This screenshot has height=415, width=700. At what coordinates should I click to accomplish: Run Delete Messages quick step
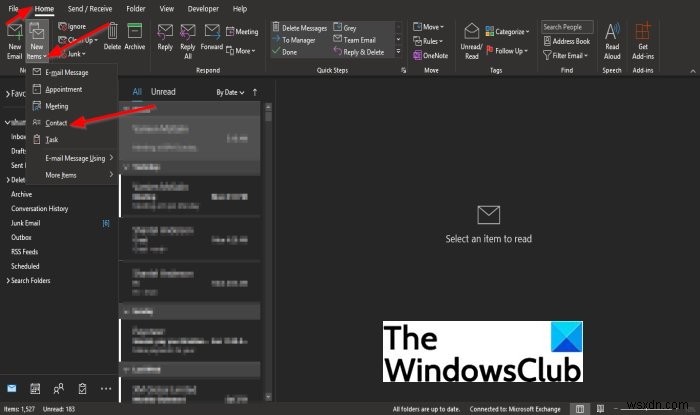[x=300, y=28]
